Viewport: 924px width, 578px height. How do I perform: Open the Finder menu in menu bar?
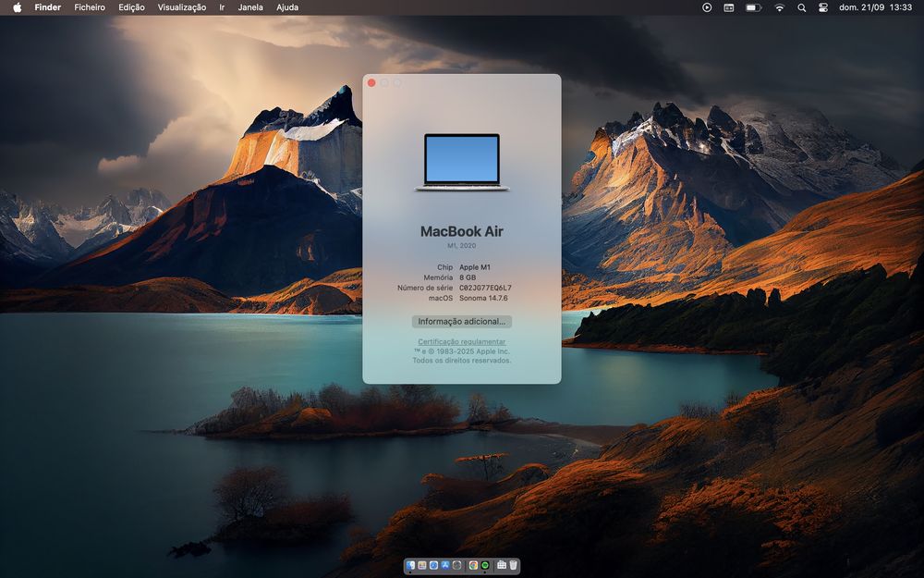tap(48, 7)
